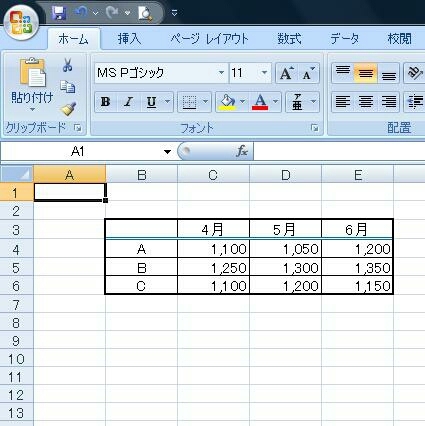Screen dimensions: 425x426
Task: Open the font size dropdown
Action: [x=264, y=73]
